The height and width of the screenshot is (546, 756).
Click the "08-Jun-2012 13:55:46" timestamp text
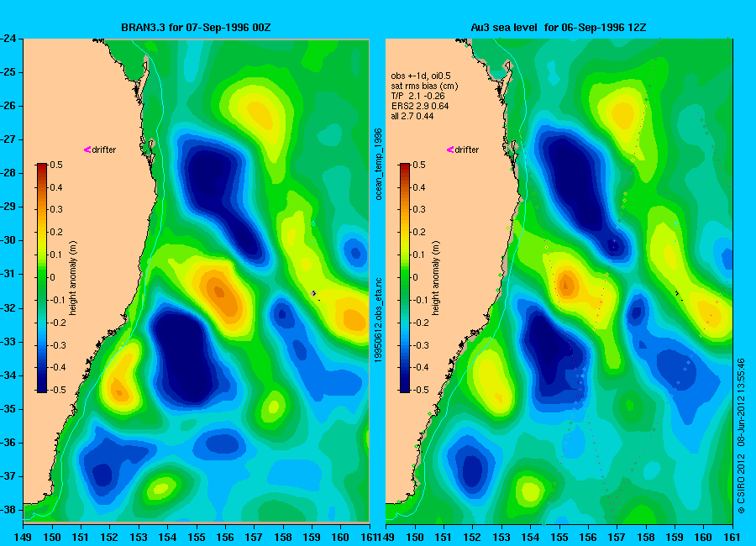tap(741, 403)
